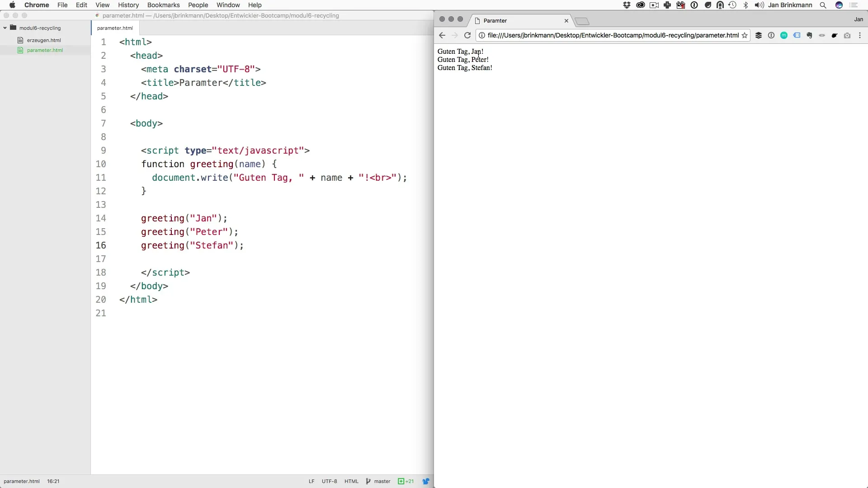Click the gray eye extension icon
868x488 pixels.
(822, 35)
